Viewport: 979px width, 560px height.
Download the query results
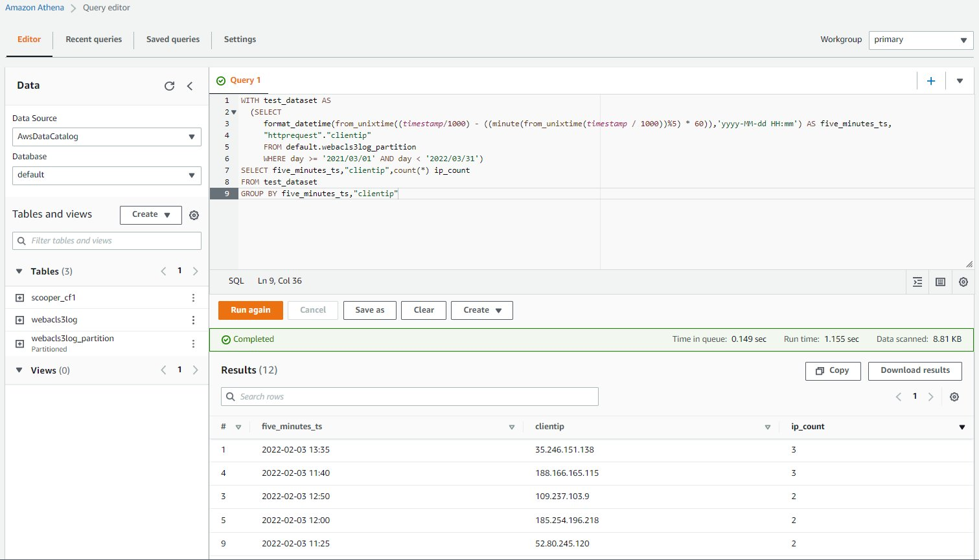(x=915, y=370)
